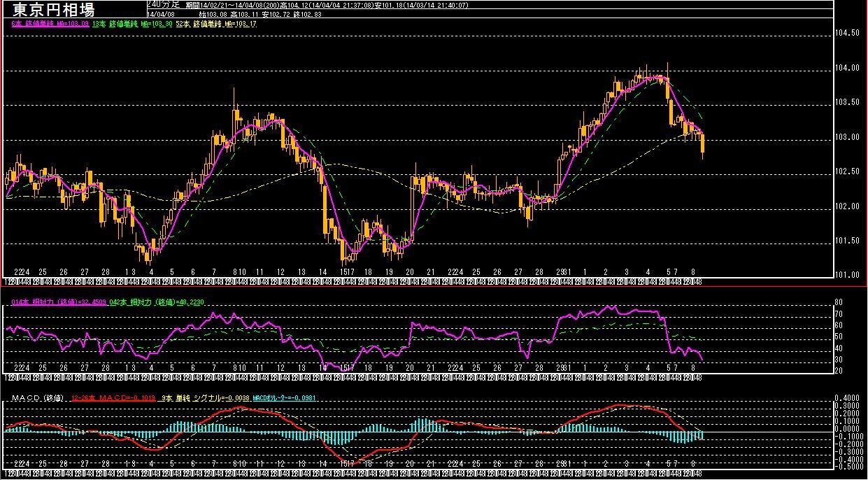Click the -0.5000 level on MACD axis
The width and height of the screenshot is (868, 480).
point(848,465)
